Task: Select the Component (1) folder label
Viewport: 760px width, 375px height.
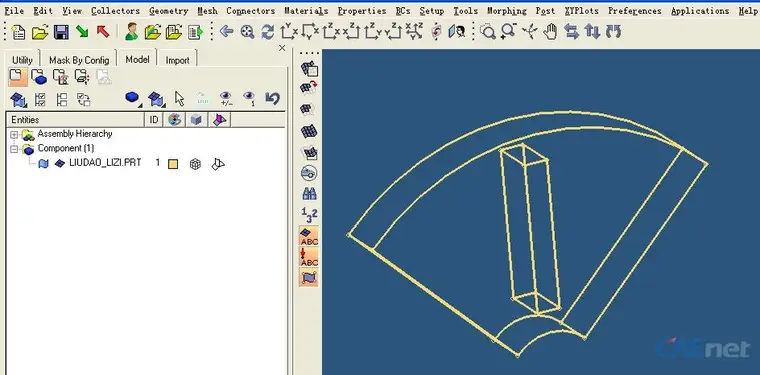Action: pos(66,148)
